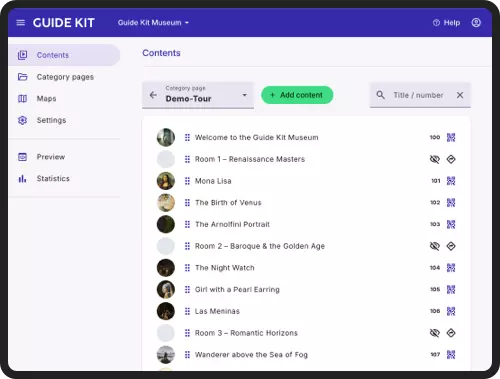Grab drag handle of The Arnolfini Portrait
Viewport: 500px width, 379px height.
pos(187,224)
